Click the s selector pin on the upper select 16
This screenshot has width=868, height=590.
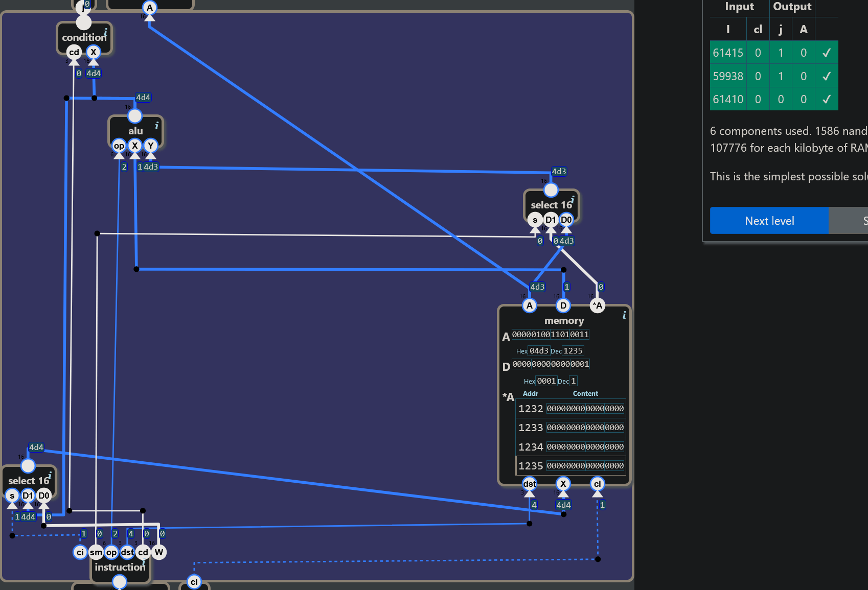point(535,219)
